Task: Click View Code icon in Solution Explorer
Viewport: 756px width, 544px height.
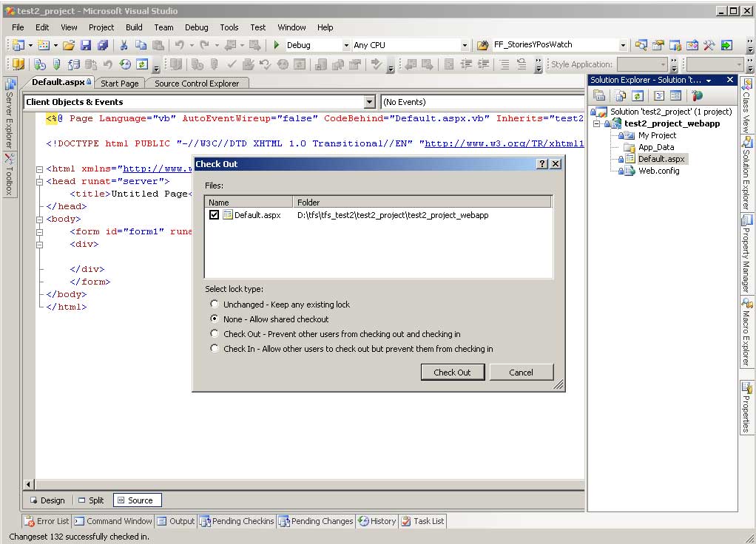Action: tap(659, 95)
